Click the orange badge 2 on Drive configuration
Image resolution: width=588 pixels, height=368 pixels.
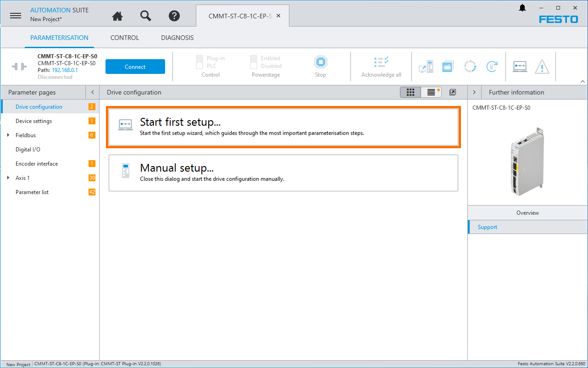coord(92,107)
